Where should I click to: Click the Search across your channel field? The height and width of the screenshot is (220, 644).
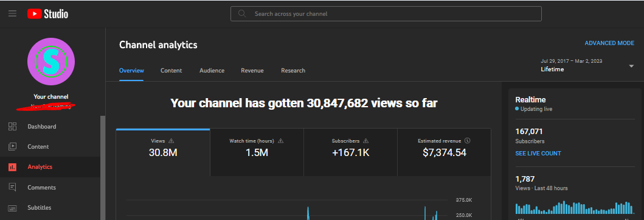(x=386, y=13)
